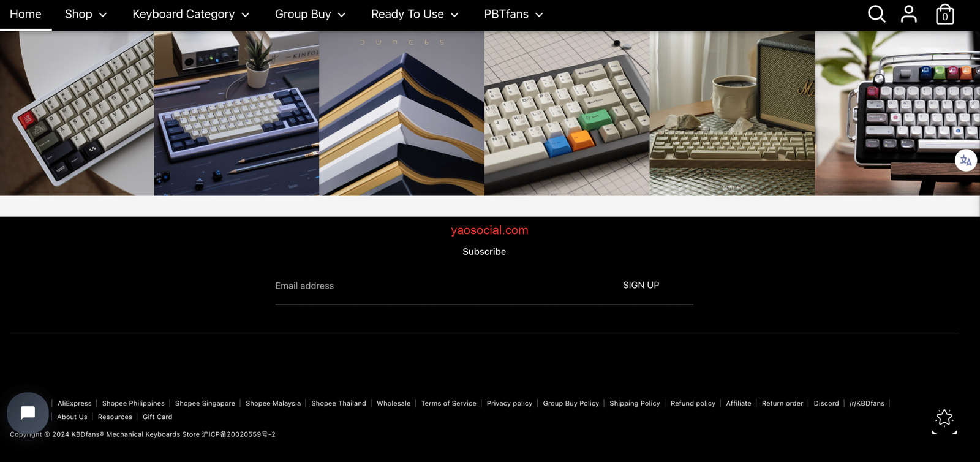980x462 pixels.
Task: Go to the Home tab
Action: (26, 14)
